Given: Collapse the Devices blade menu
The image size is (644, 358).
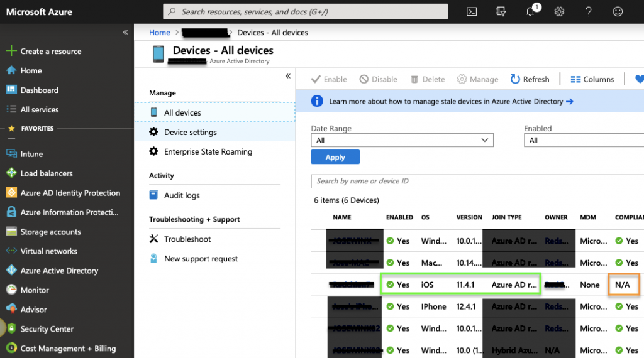Looking at the screenshot, I should click(288, 76).
